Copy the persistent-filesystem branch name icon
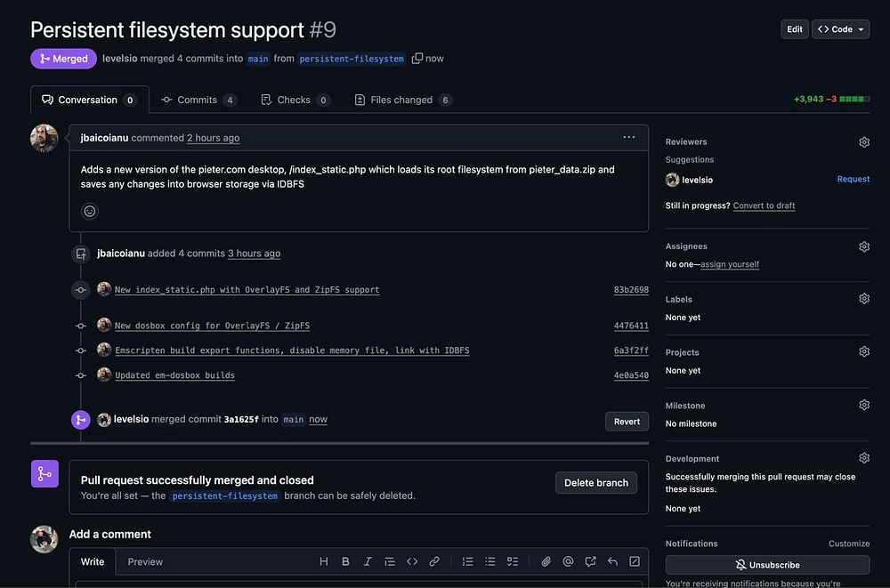 coord(417,59)
